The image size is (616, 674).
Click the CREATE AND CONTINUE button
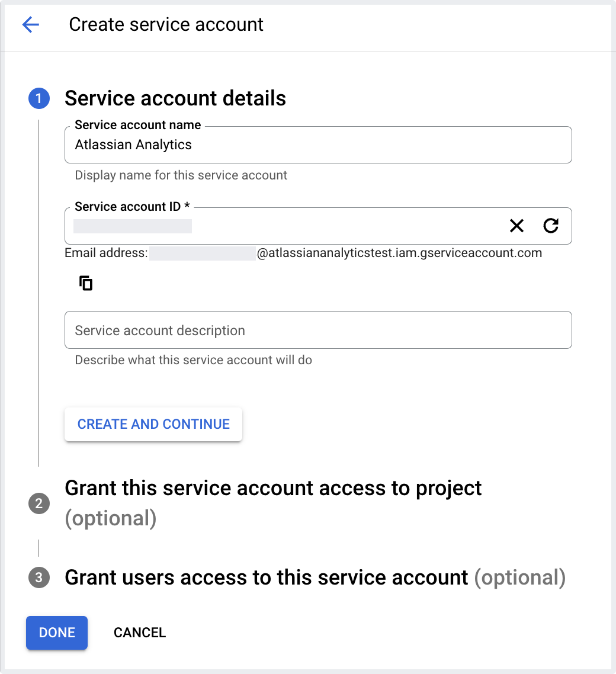(x=153, y=424)
